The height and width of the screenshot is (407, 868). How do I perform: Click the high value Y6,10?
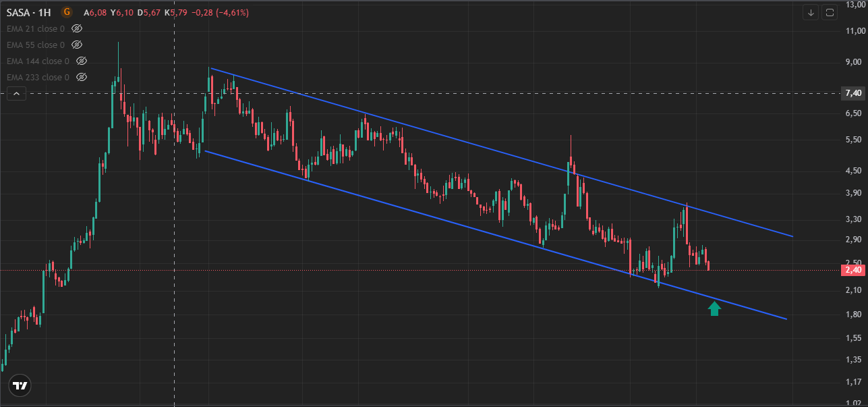pyautogui.click(x=122, y=12)
